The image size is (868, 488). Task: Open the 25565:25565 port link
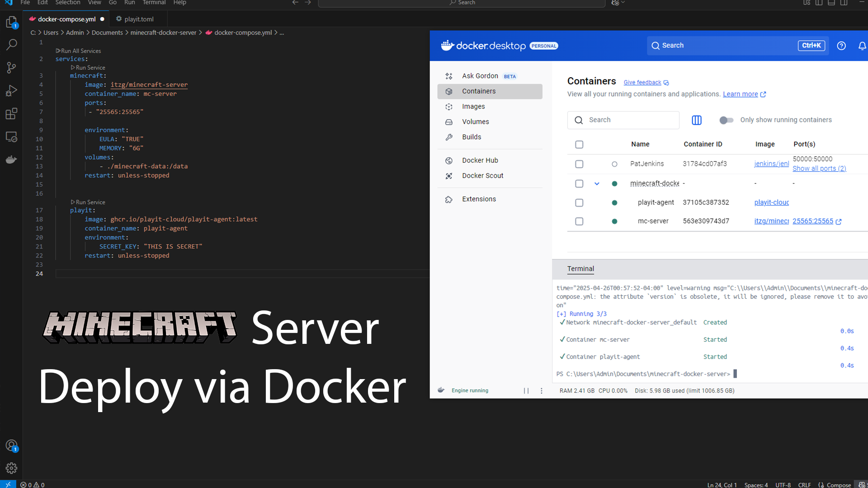coord(813,221)
